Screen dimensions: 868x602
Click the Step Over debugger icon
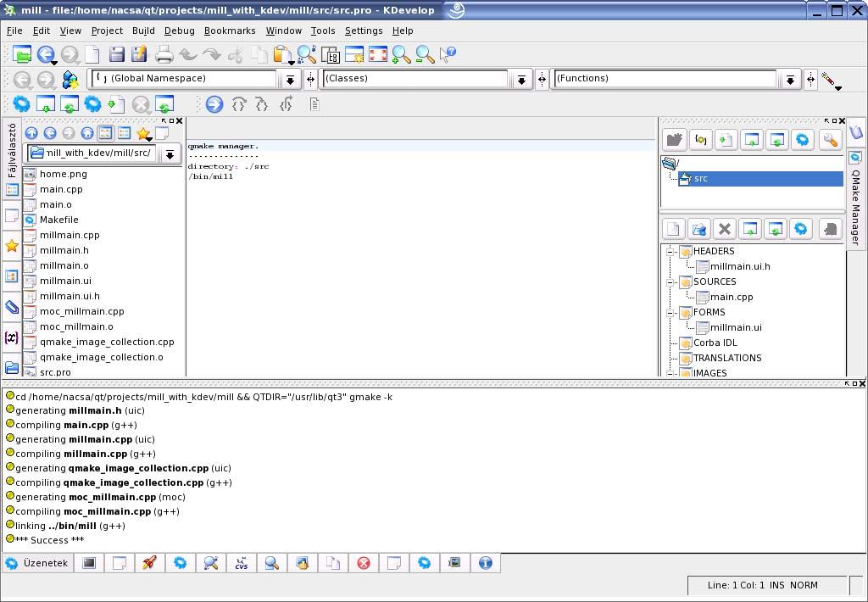[238, 104]
